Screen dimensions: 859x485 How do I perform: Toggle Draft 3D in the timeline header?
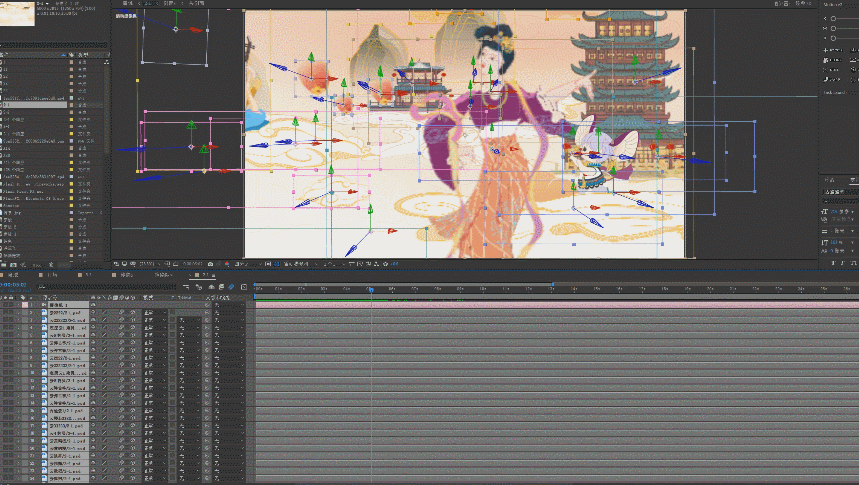pos(198,287)
